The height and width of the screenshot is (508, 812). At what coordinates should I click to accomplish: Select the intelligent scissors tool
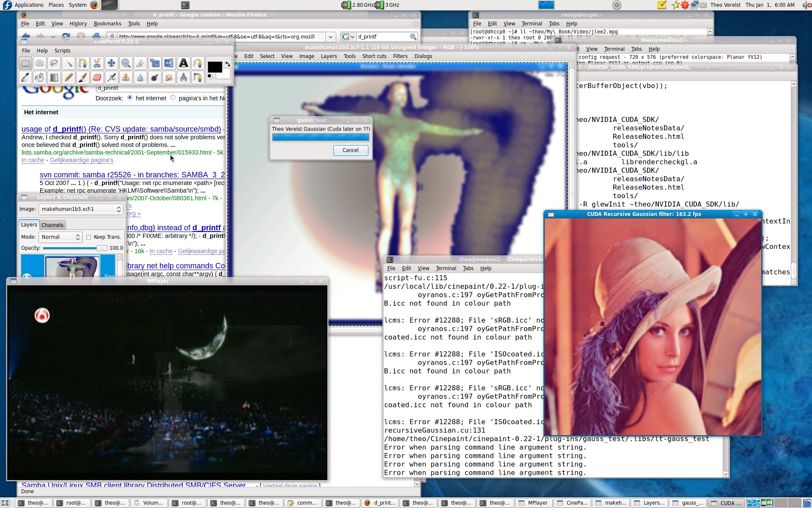coord(97,63)
